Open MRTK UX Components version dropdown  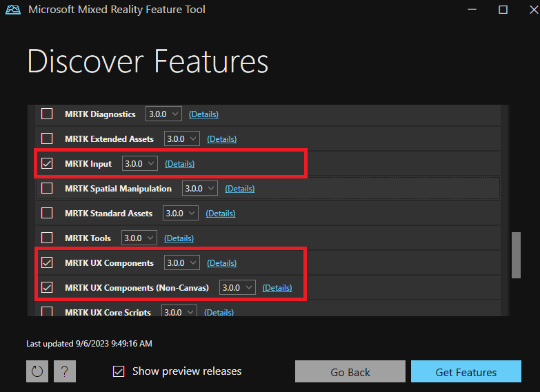182,262
